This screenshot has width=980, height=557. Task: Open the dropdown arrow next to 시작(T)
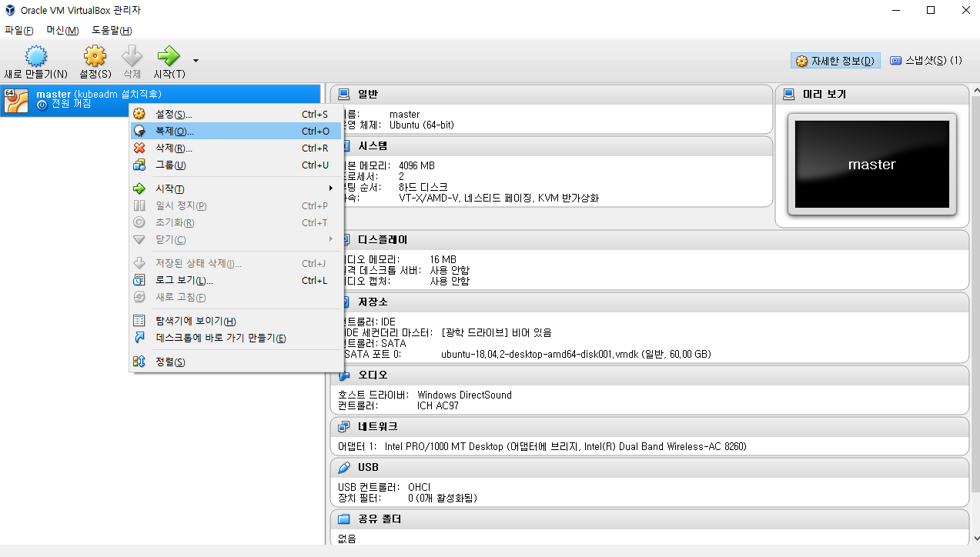click(x=196, y=60)
